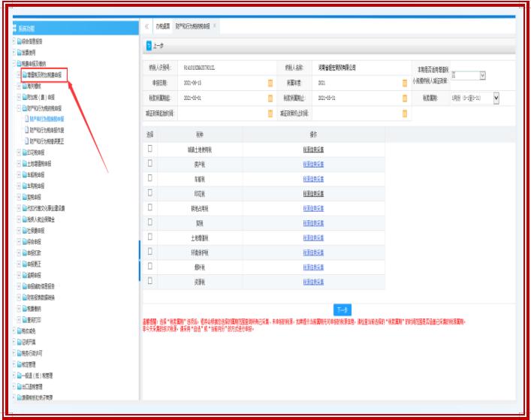Open calendar picker for 税款所属期起 field
531x420 pixels.
point(270,98)
